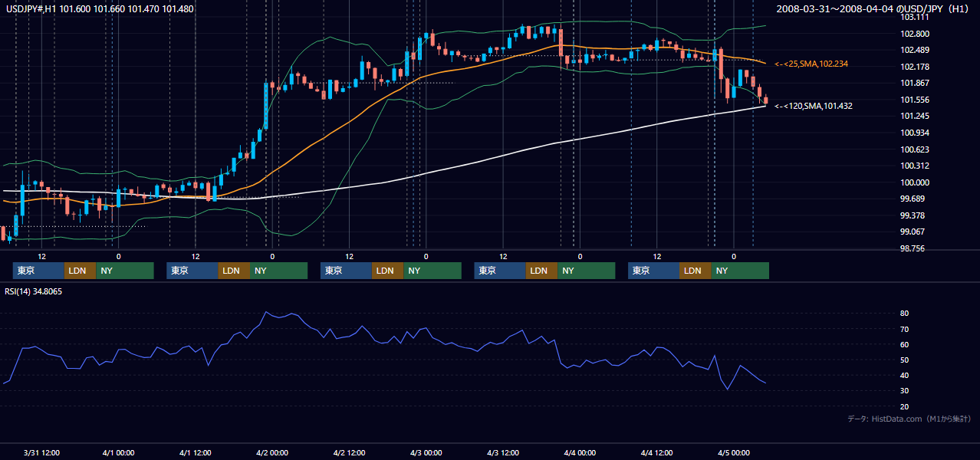
Task: Select the lowest price label 98.756
Action: click(x=913, y=248)
